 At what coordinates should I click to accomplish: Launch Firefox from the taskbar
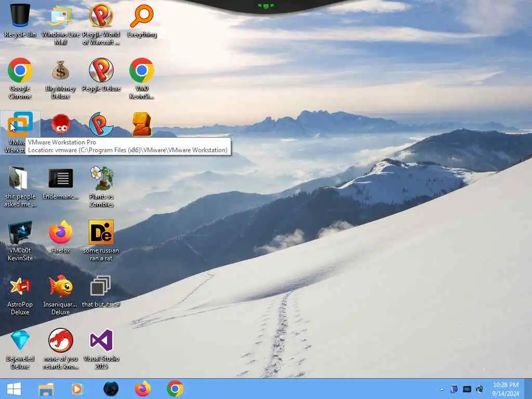pos(143,389)
